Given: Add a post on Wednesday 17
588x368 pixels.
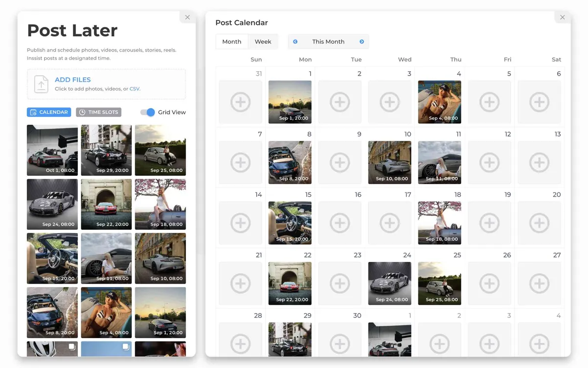Looking at the screenshot, I should pyautogui.click(x=390, y=223).
